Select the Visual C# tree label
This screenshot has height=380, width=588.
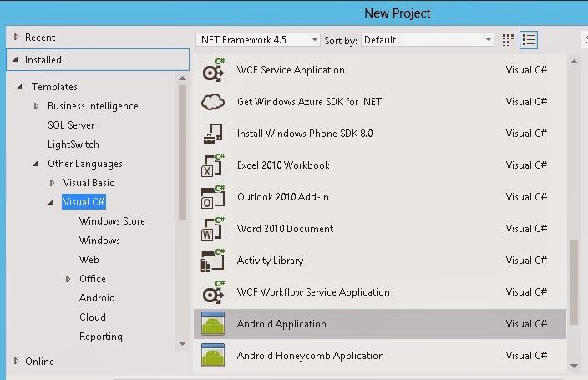point(84,202)
